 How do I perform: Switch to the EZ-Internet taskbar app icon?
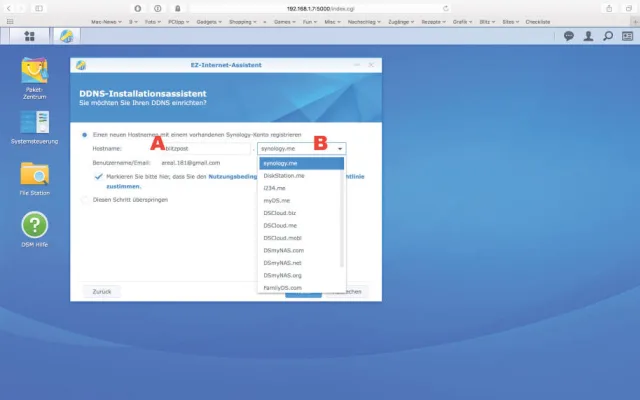tap(67, 36)
